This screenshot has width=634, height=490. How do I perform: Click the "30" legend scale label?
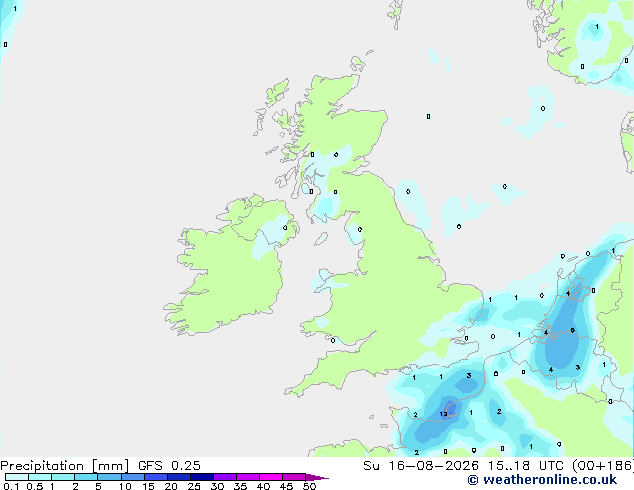tap(217, 486)
